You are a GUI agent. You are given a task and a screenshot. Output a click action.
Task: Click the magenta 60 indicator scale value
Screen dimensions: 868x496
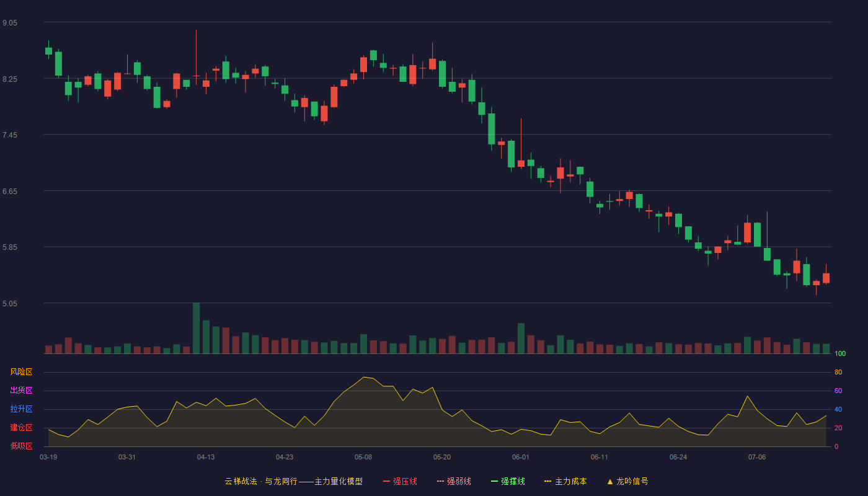tap(838, 391)
